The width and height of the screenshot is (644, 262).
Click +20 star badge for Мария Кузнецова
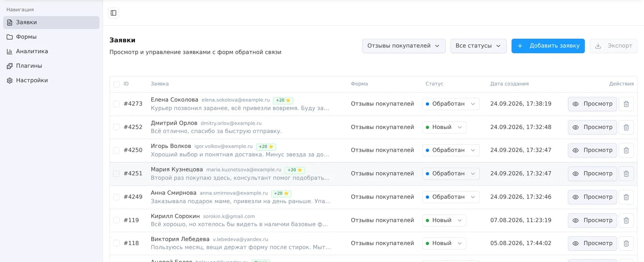295,170
